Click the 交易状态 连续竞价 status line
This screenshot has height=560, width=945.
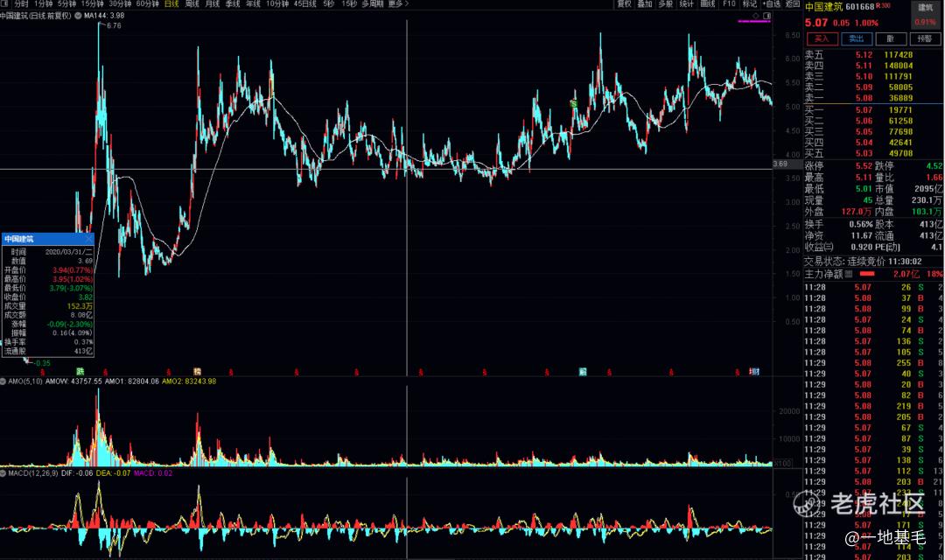pyautogui.click(x=863, y=262)
